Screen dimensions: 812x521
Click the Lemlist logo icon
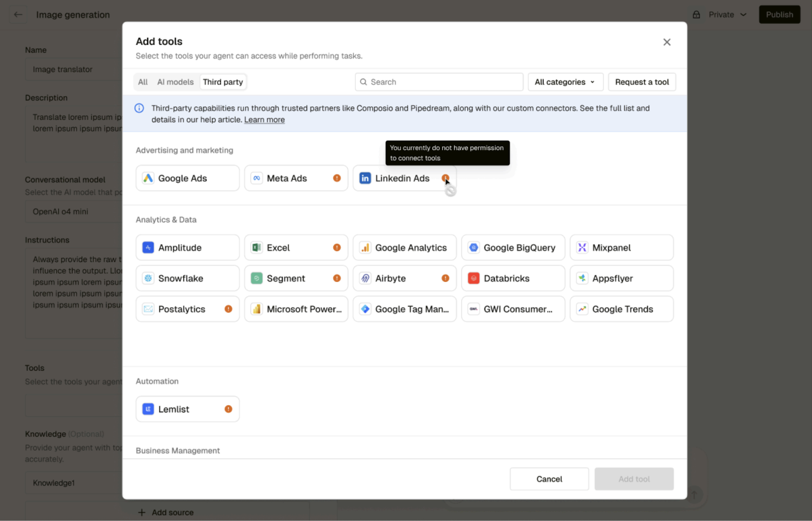(148, 409)
